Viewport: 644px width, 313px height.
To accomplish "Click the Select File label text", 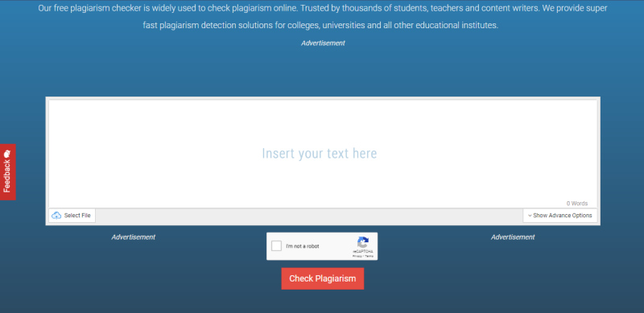I will click(x=77, y=216).
